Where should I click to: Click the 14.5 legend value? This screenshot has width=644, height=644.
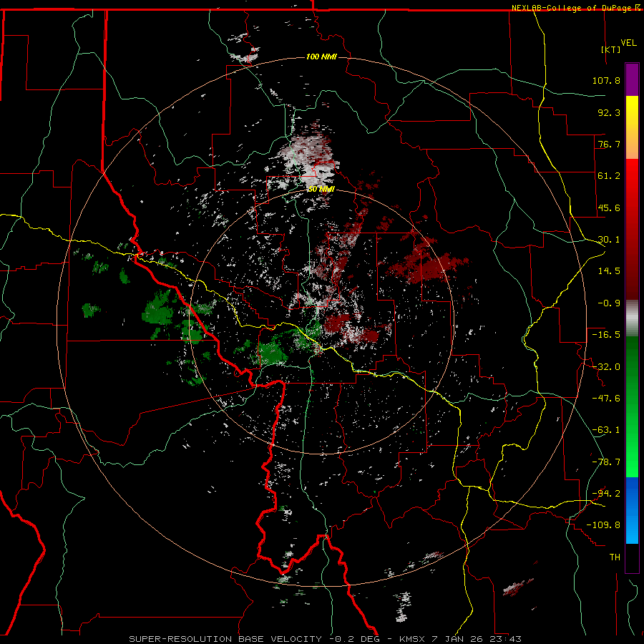[609, 271]
